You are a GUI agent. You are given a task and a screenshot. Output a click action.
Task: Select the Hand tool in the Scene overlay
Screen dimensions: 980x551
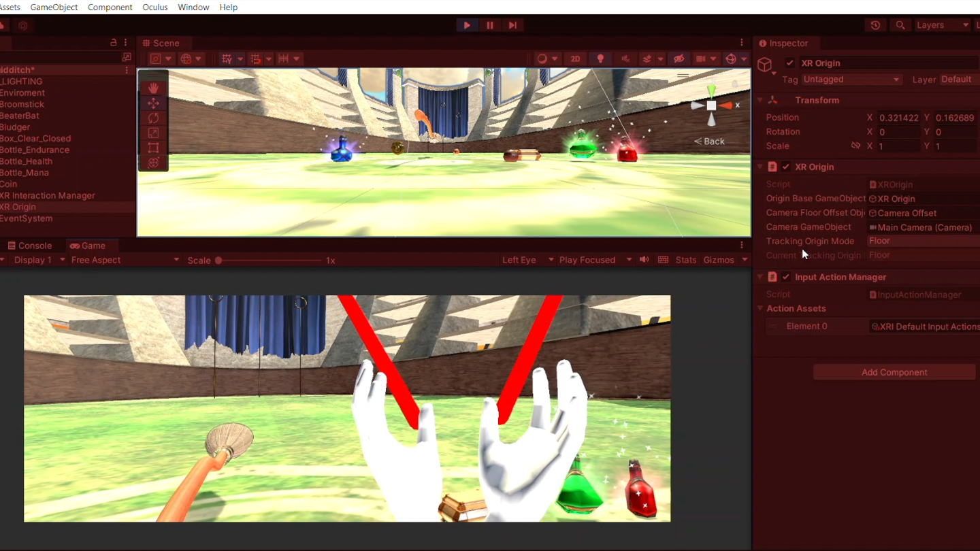[x=153, y=88]
